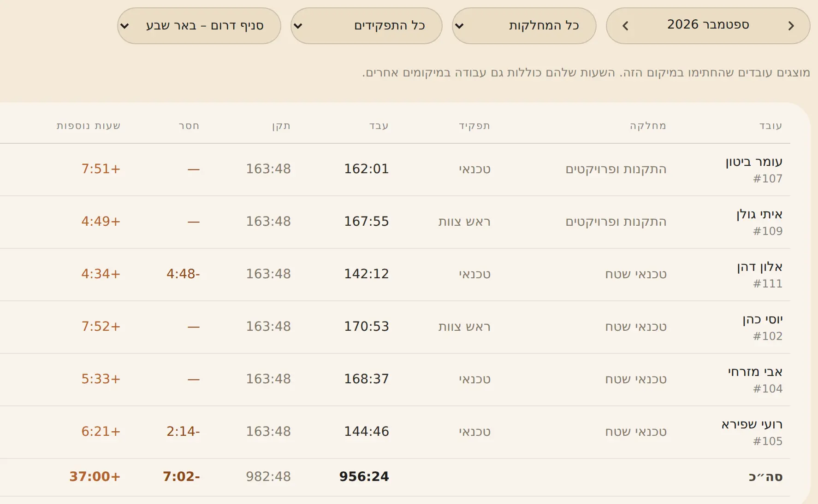This screenshot has width=818, height=504.
Task: Click total missing hours 7:02-
Action: pos(181,477)
